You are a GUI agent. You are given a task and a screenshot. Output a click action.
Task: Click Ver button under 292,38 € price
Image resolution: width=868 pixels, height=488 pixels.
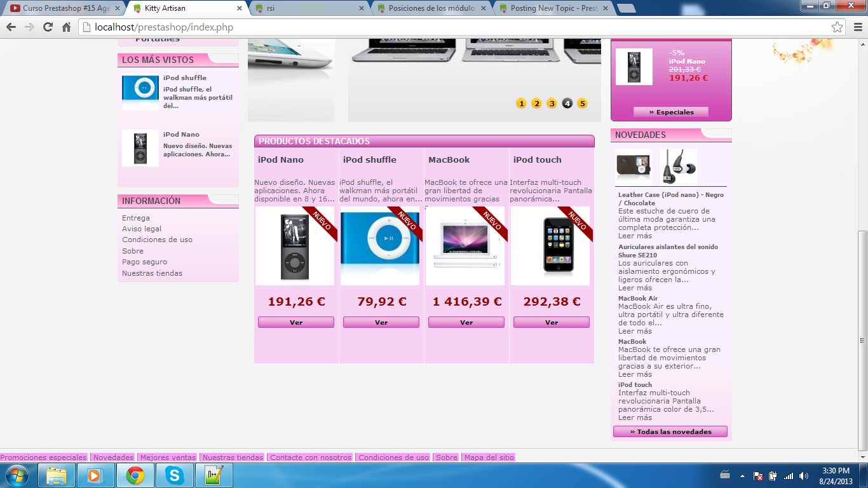click(x=552, y=322)
